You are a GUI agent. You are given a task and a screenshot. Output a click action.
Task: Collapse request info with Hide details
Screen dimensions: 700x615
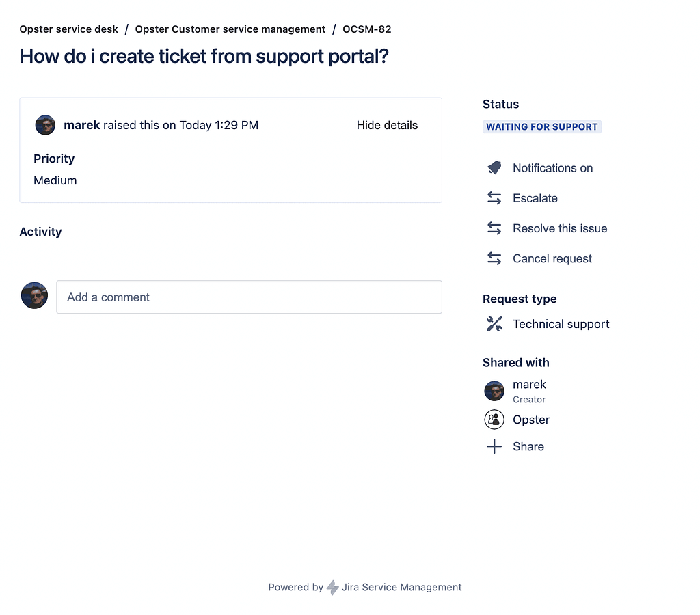(x=387, y=126)
